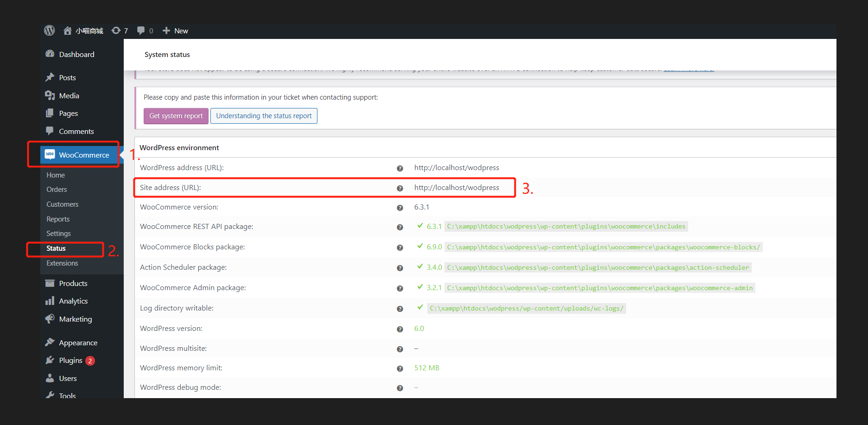Click the wc-logs directory path
This screenshot has height=425, width=868.
coord(526,308)
